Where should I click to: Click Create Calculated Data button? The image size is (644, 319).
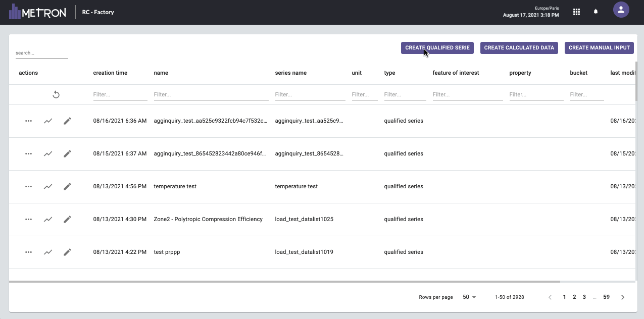[519, 47]
